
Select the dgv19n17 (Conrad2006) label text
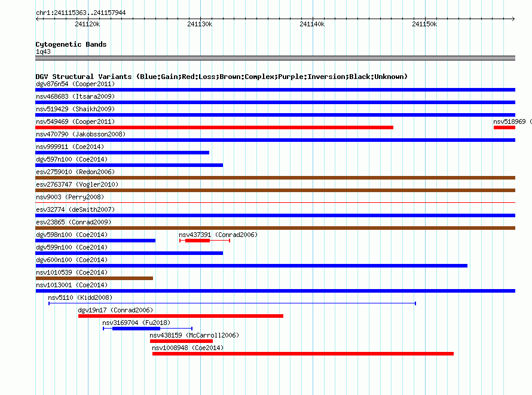pyautogui.click(x=115, y=310)
